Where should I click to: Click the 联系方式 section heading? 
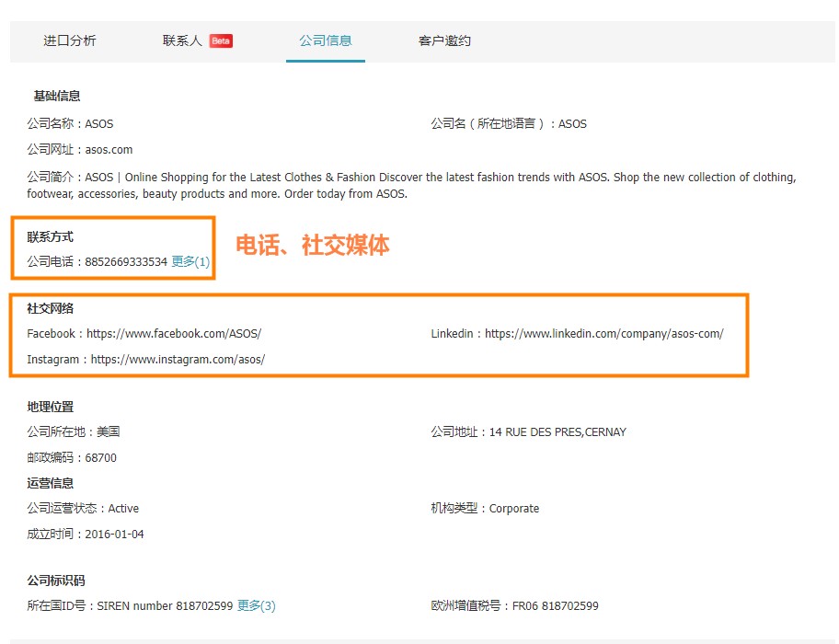pyautogui.click(x=51, y=237)
